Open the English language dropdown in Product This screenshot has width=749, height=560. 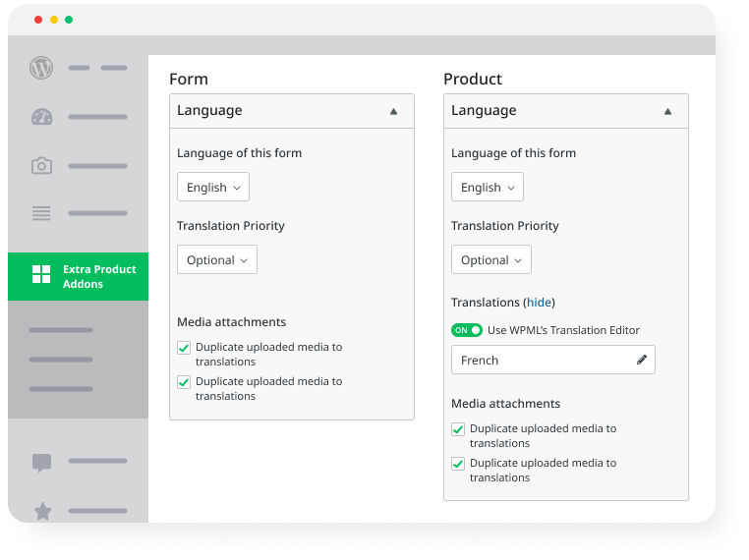coord(488,187)
